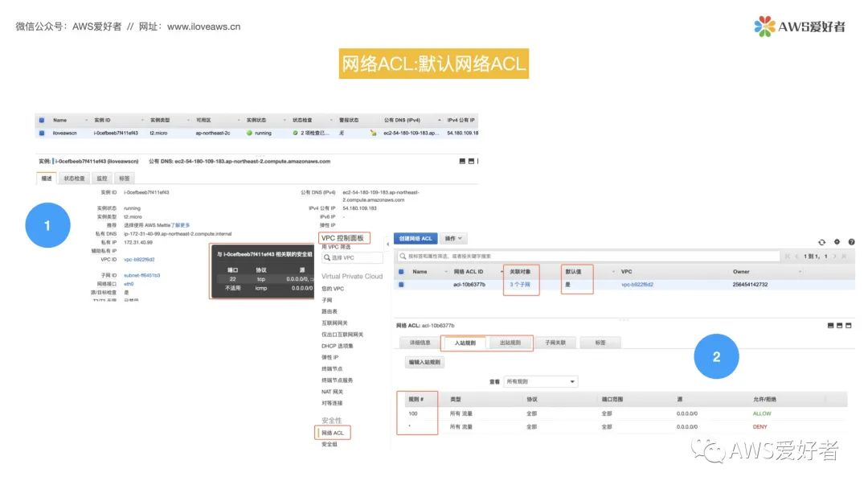Viewport: 868px width, 489px height.
Task: Open the 了解更多 link
Action: coord(181,225)
